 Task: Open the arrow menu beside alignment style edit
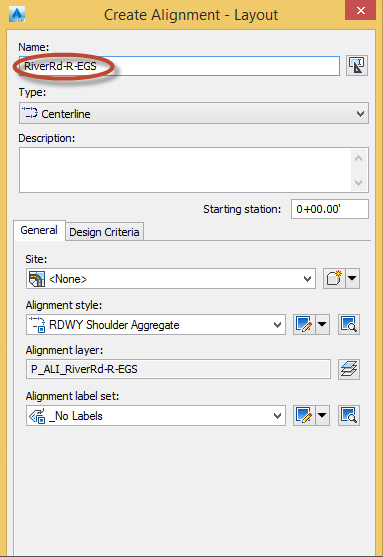point(322,324)
